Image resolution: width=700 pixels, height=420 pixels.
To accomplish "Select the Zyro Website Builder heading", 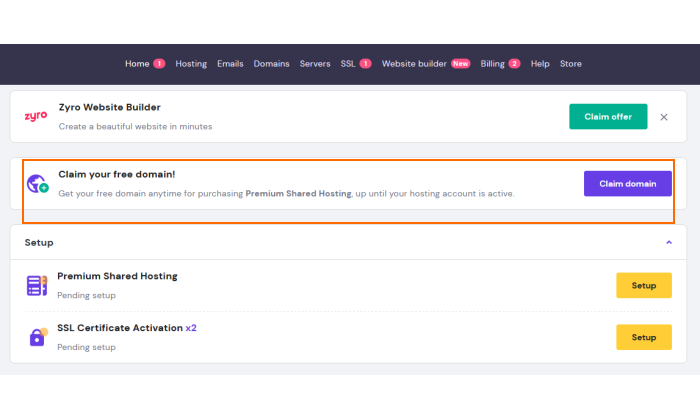I will coord(109,107).
